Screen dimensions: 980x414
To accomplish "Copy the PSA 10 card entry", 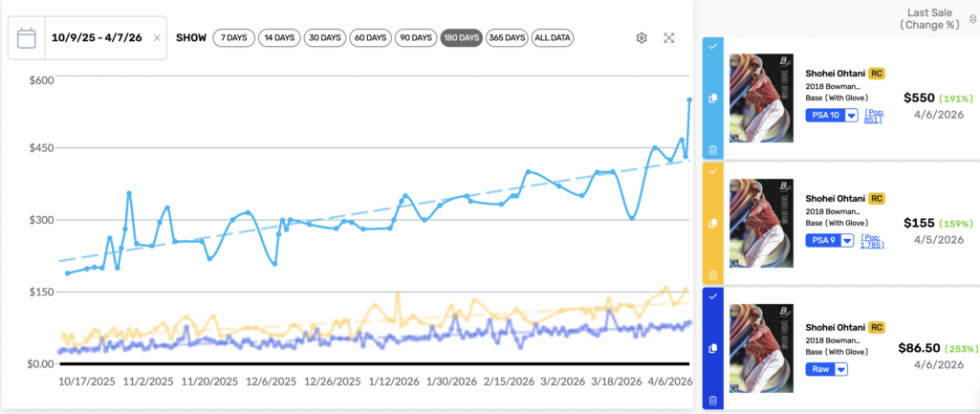I will pos(712,98).
